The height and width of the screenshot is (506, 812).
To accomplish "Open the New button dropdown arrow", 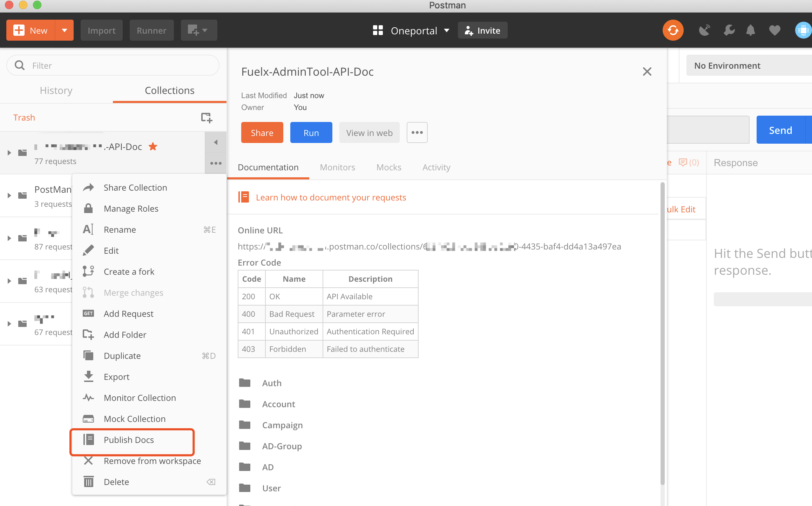I will (64, 30).
